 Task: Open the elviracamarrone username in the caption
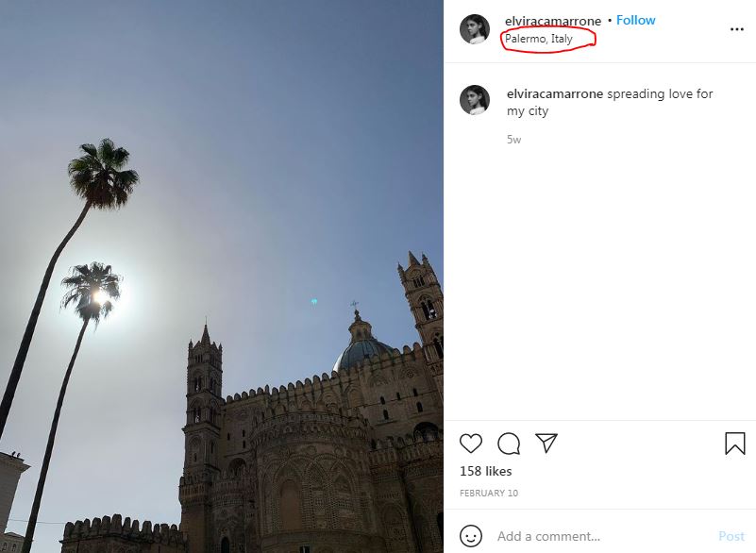pos(554,94)
